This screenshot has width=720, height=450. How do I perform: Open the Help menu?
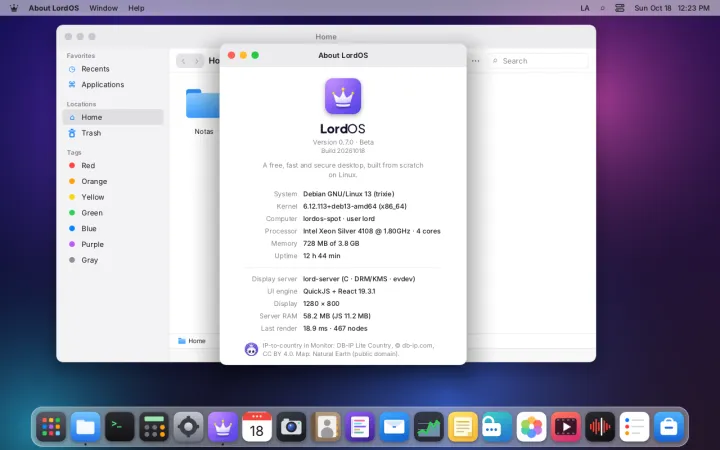point(136,8)
